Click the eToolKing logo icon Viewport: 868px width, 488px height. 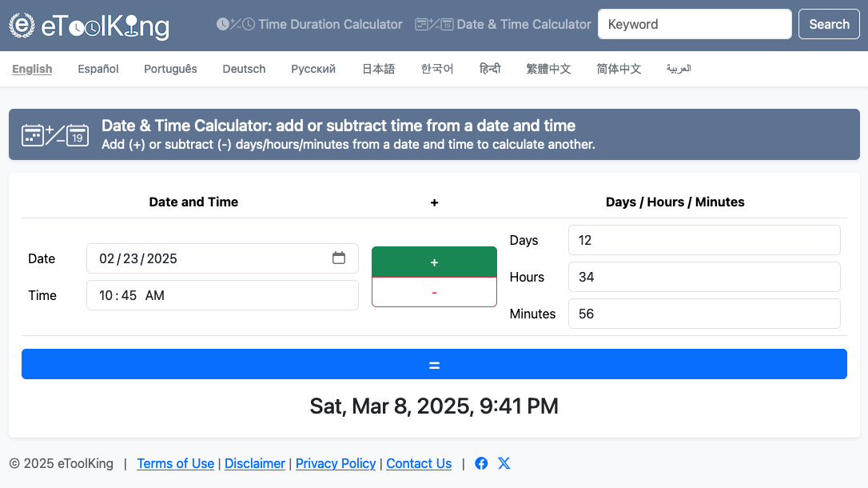(23, 25)
